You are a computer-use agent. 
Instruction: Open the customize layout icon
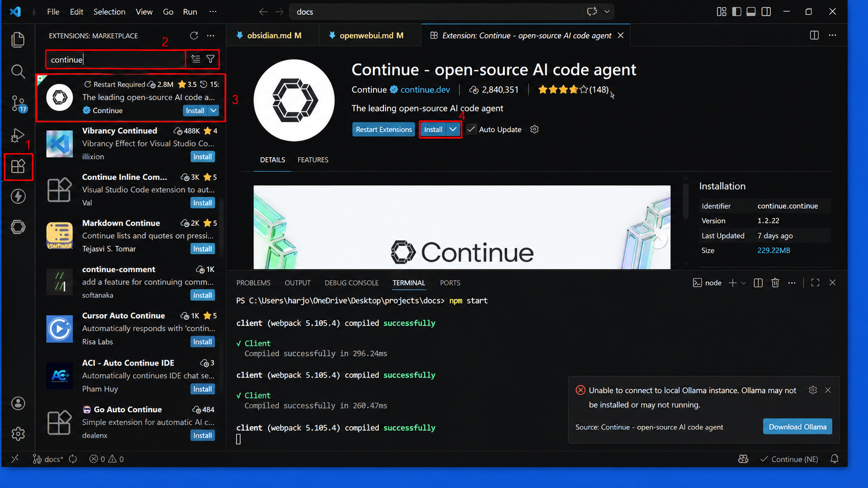722,11
